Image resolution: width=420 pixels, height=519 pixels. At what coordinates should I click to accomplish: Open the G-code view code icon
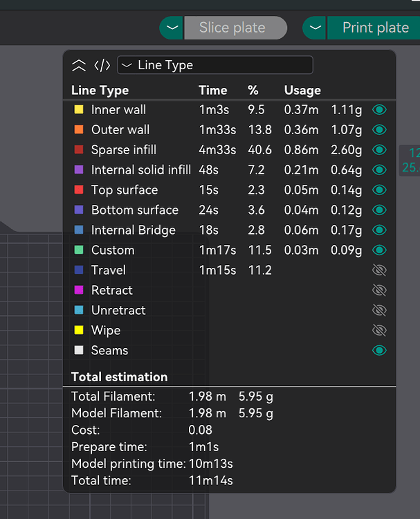click(102, 65)
